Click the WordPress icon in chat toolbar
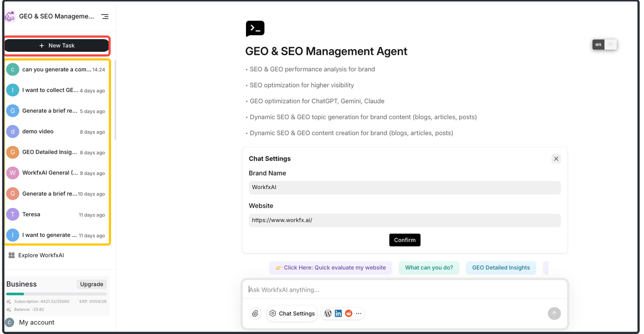Screen dimensions: 644x334 [x=328, y=313]
